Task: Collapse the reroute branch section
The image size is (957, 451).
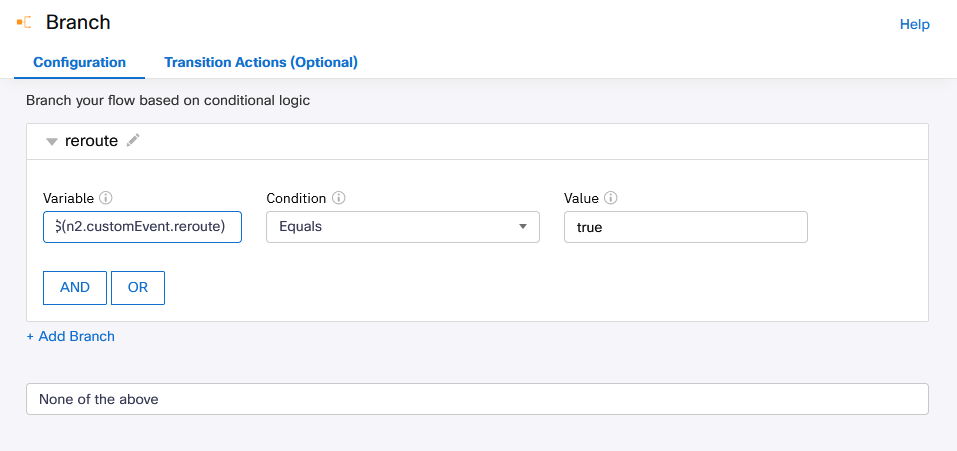Action: point(51,142)
